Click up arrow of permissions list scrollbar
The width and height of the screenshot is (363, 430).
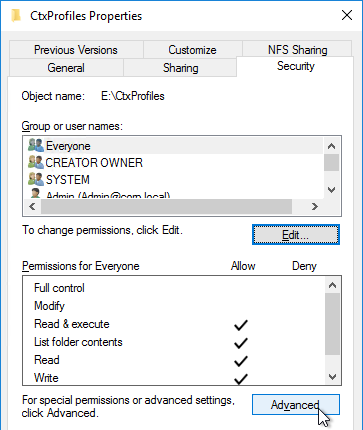click(x=332, y=286)
